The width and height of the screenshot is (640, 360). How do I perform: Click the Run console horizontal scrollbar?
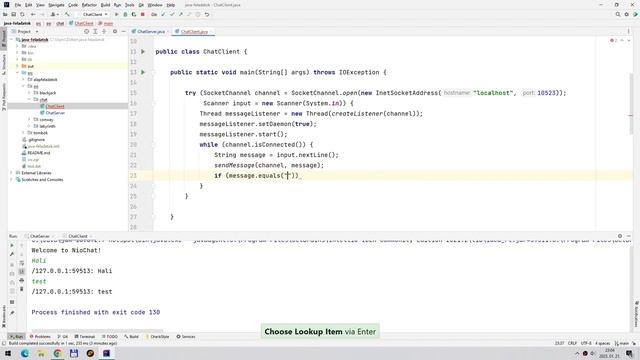[x=97, y=331]
